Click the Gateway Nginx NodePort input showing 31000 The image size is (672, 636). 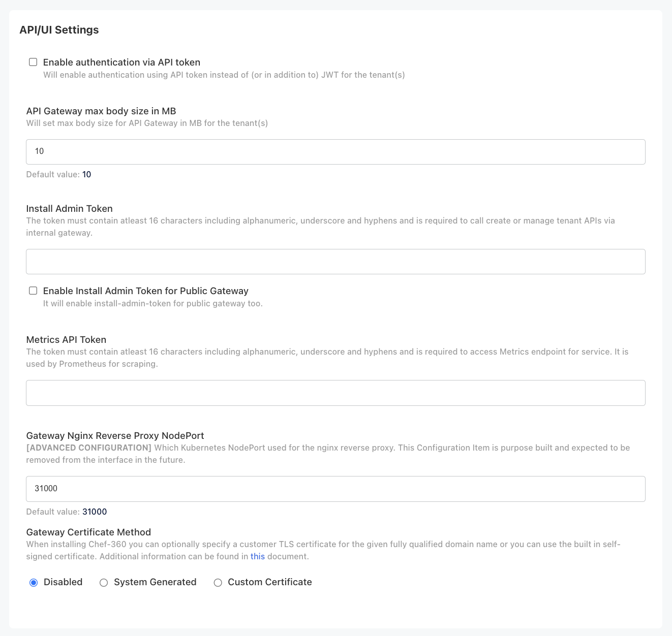(x=335, y=488)
